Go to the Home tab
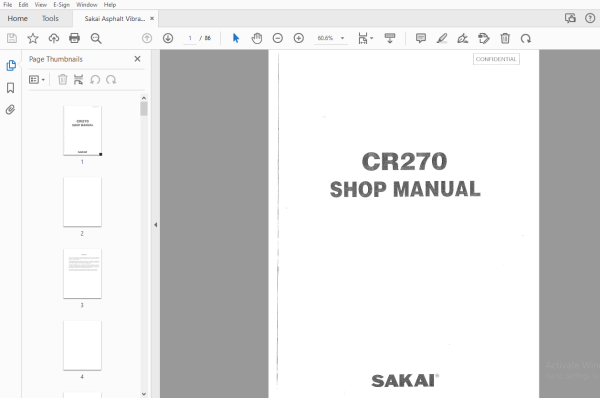Screen dimensions: 600x398 click(x=18, y=18)
